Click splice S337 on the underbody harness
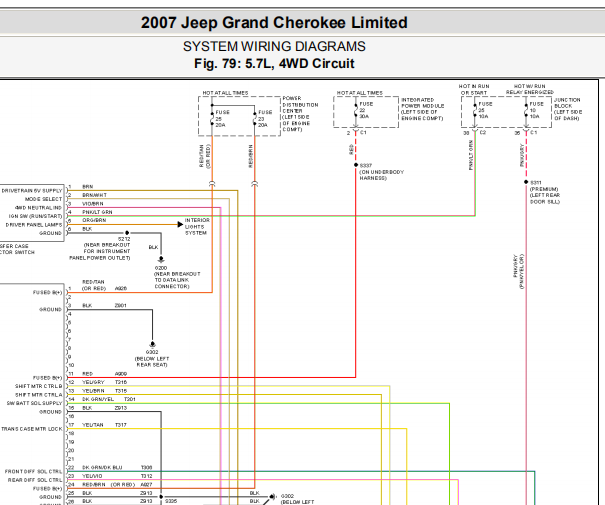The height and width of the screenshot is (505, 605). point(356,165)
